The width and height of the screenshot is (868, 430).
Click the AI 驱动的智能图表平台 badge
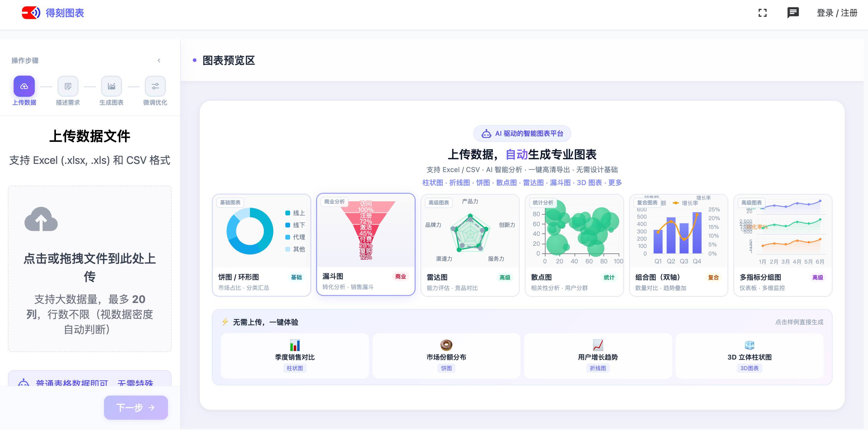coord(522,134)
